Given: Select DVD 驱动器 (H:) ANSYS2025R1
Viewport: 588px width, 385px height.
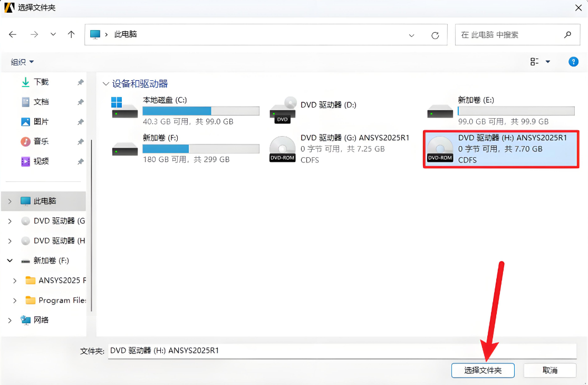Looking at the screenshot, I should point(501,149).
